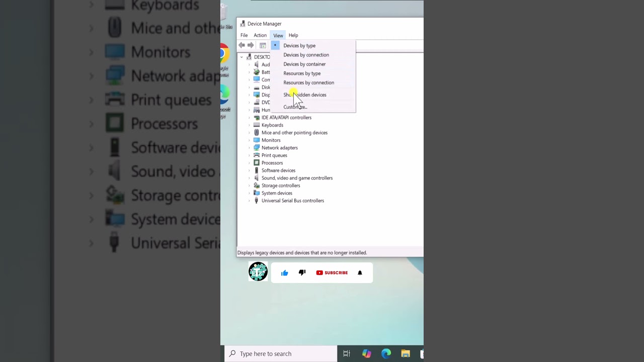Select the Keyboards icon
Image resolution: width=644 pixels, height=362 pixels.
click(257, 125)
